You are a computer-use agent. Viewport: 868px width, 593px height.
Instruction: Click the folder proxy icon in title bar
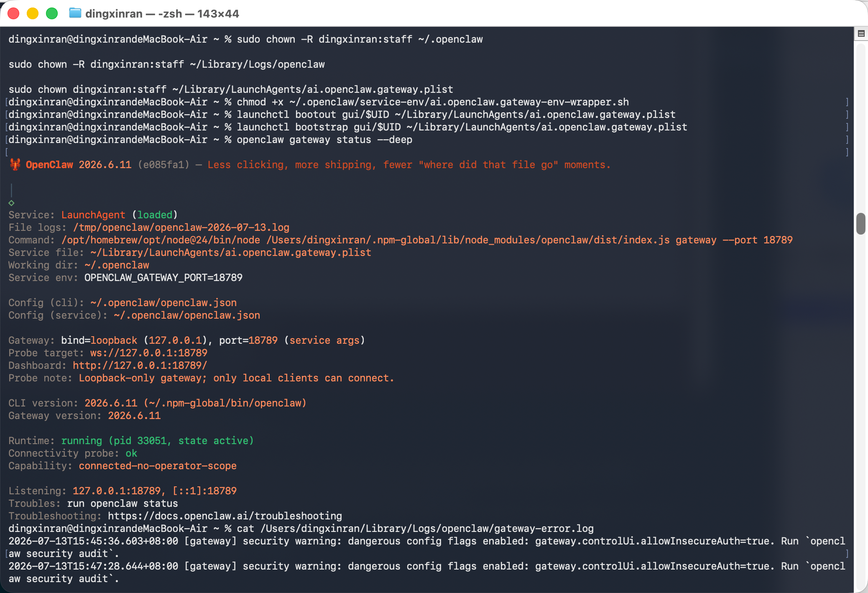click(75, 13)
